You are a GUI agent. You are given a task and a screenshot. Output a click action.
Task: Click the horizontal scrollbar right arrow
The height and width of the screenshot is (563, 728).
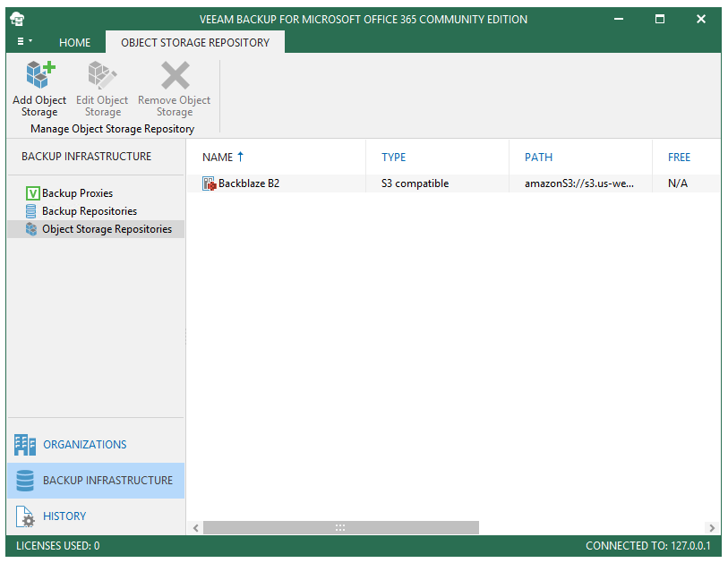tap(712, 528)
